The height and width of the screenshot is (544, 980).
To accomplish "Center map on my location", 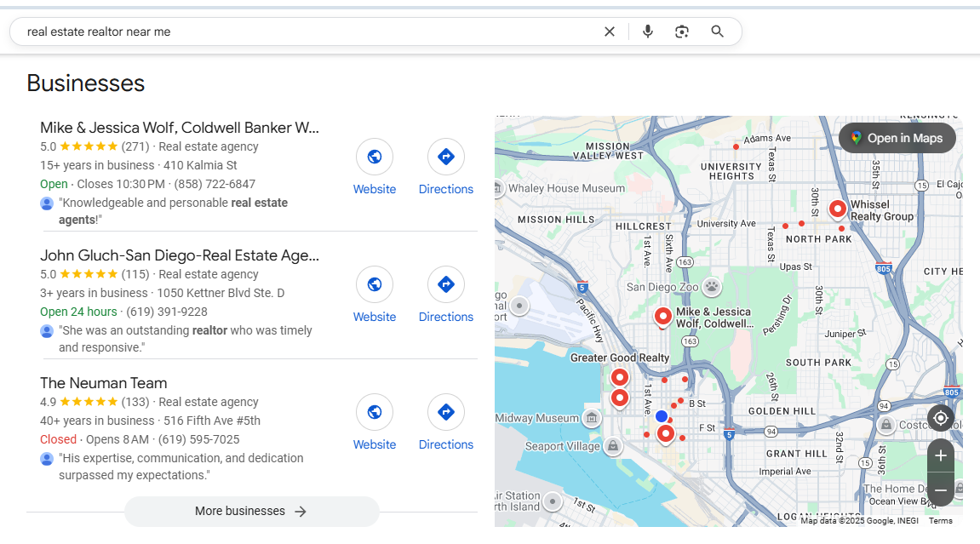I will coord(941,418).
